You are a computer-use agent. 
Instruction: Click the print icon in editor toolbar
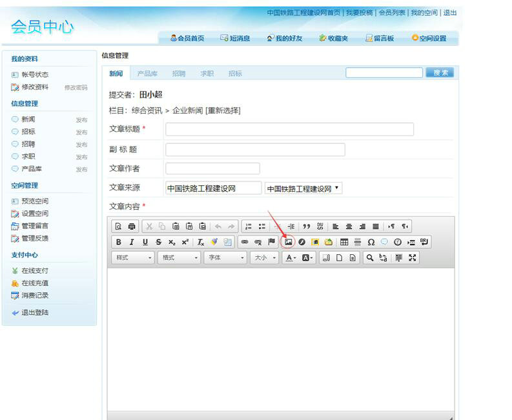[x=132, y=226]
